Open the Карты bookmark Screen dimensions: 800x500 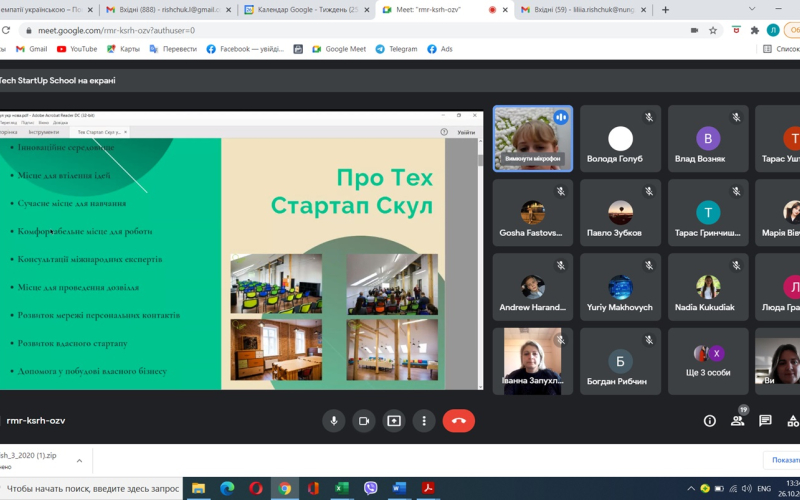123,49
